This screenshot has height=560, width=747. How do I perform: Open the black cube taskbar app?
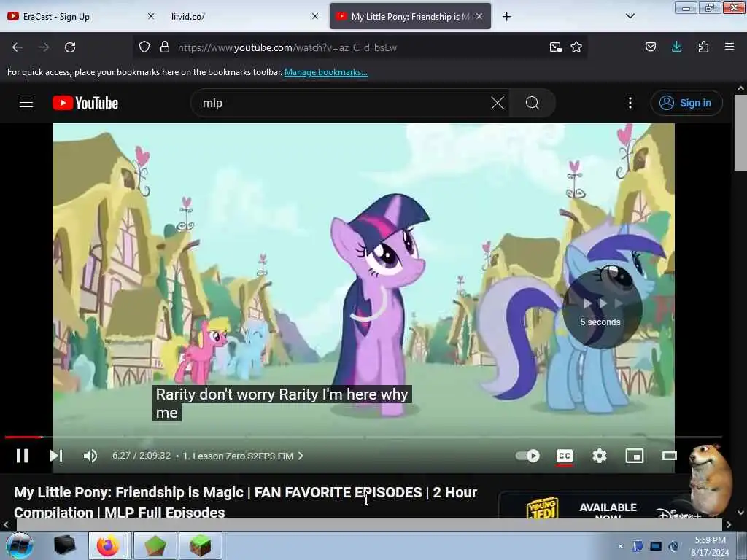pyautogui.click(x=64, y=545)
